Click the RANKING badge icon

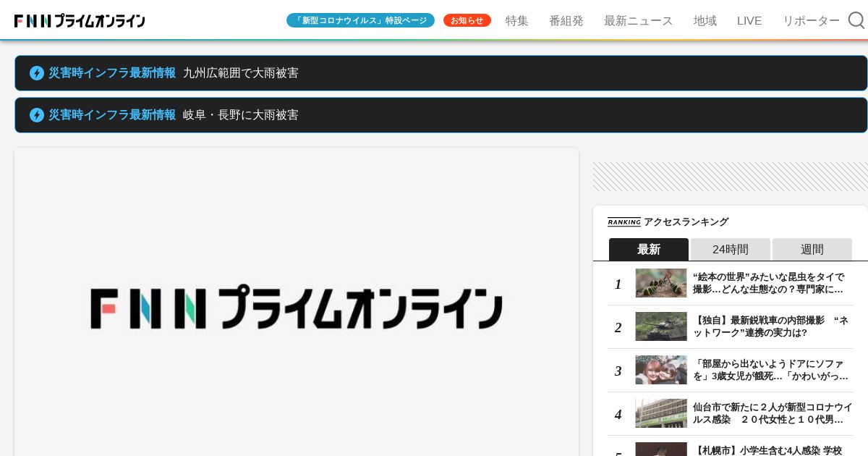624,222
